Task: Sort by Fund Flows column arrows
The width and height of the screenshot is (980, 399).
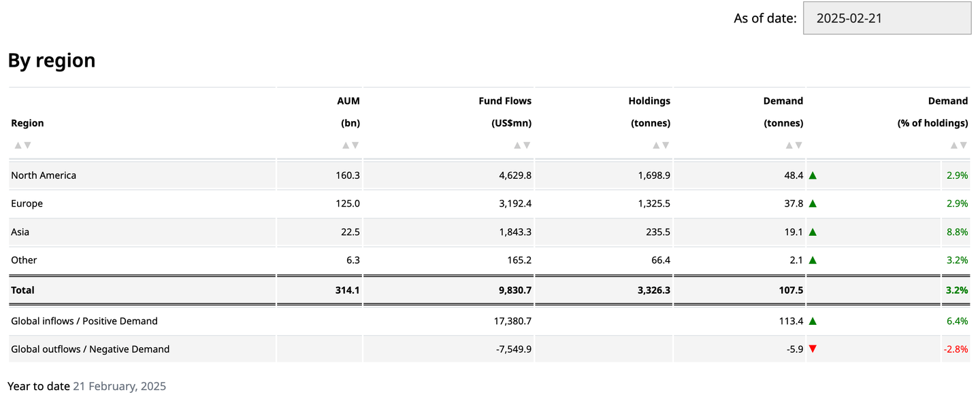Action: (x=522, y=145)
